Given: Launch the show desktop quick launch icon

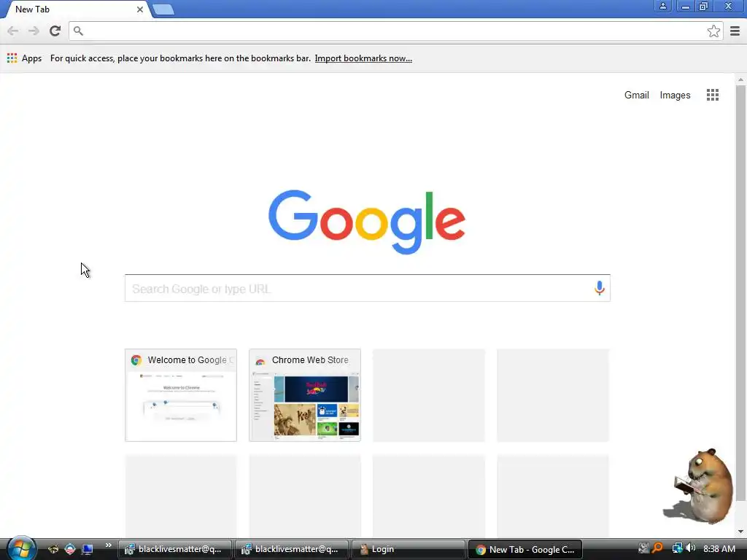Looking at the screenshot, I should pyautogui.click(x=88, y=549).
